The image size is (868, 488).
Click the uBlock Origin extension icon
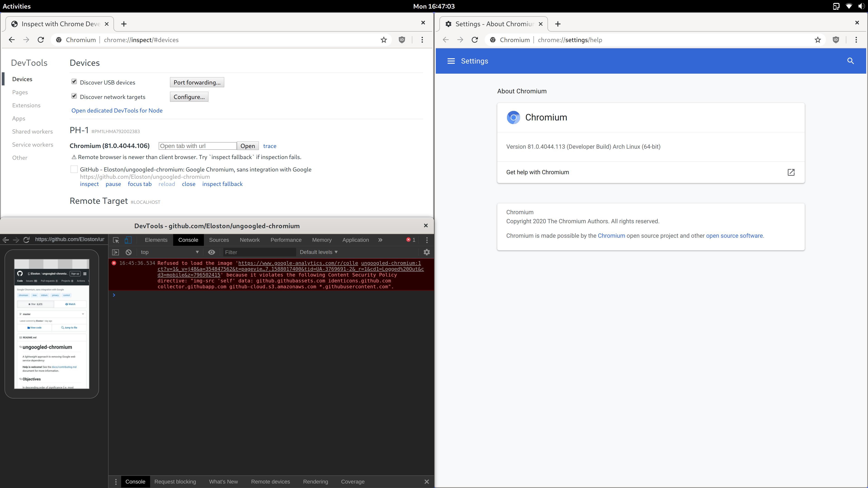point(402,40)
